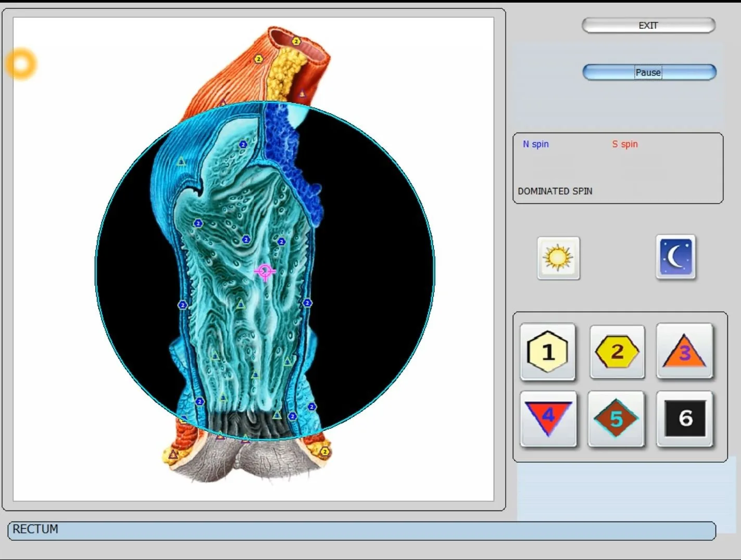Click the DOMINATED SPIN label
Viewport: 741px width, 560px height.
(555, 191)
